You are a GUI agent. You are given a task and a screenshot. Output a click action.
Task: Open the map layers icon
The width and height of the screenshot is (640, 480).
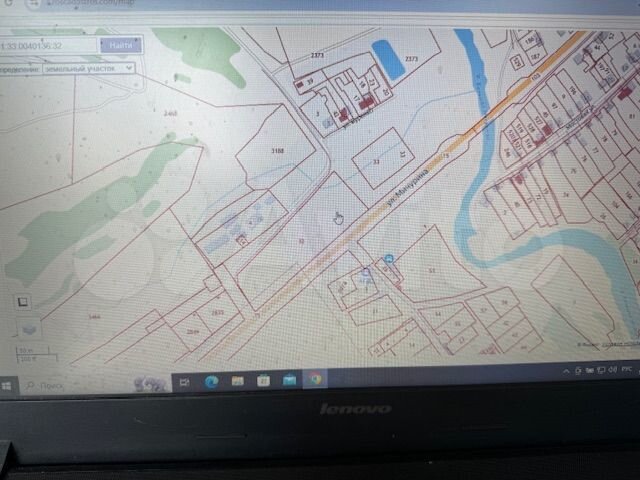point(28,326)
